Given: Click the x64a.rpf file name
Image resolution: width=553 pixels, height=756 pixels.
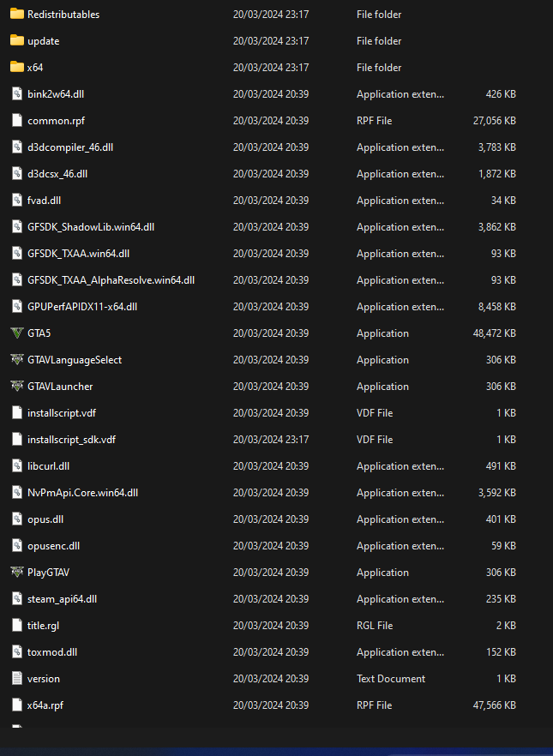Looking at the screenshot, I should (45, 705).
